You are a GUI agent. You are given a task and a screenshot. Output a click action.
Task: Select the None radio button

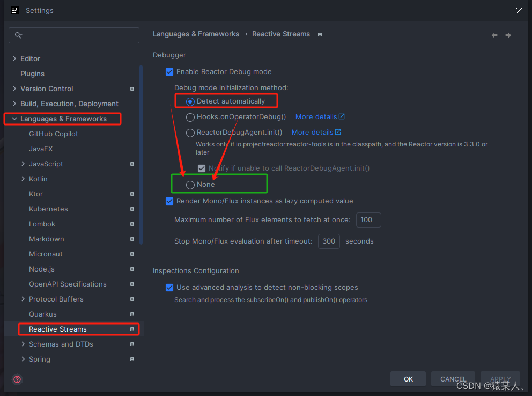point(190,185)
